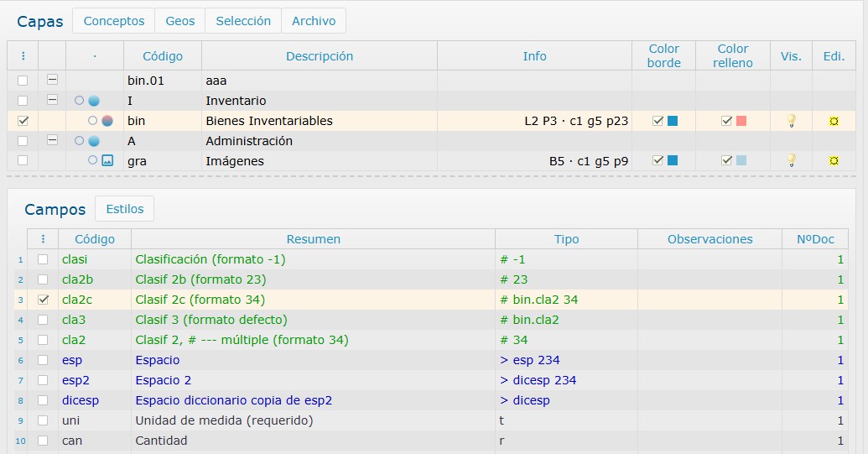868x454 pixels.
Task: Uncheck the Bienes Inventariables row checkbox
Action: [23, 121]
